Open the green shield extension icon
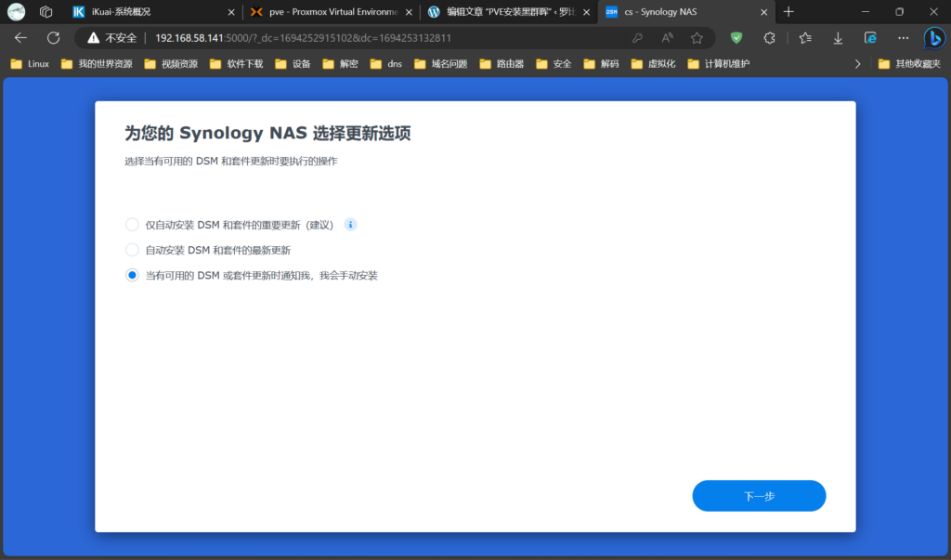 coord(736,38)
